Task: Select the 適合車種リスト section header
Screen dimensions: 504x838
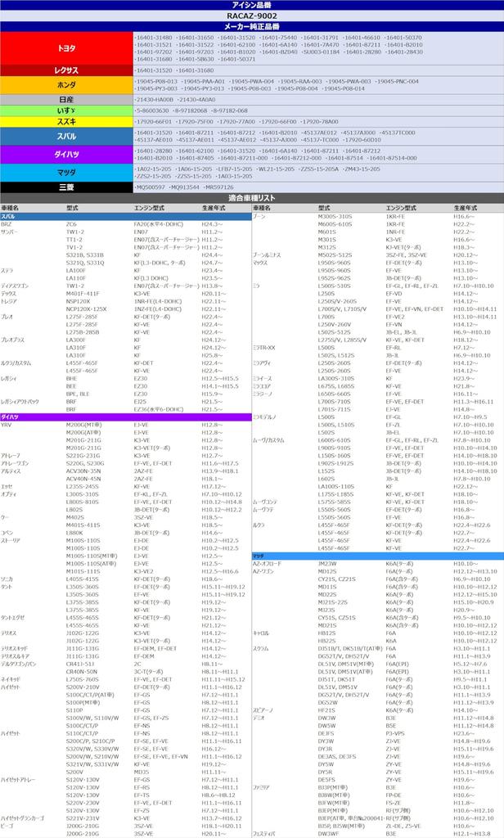Action: click(252, 198)
